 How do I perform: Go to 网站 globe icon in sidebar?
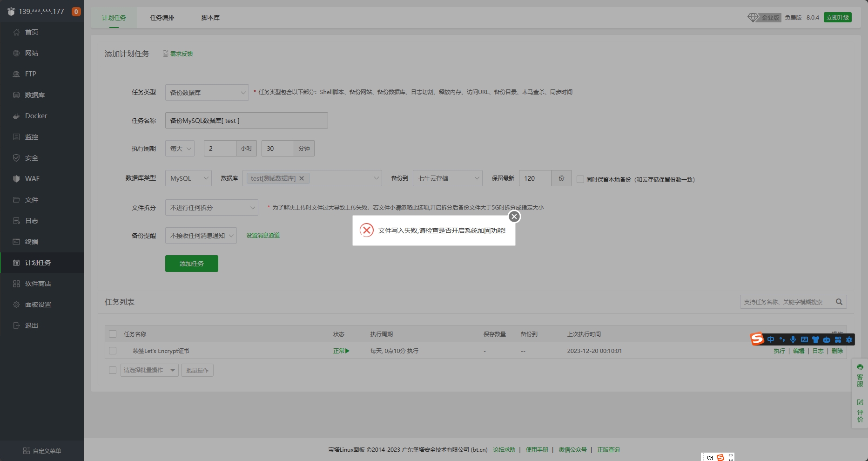[x=17, y=53]
